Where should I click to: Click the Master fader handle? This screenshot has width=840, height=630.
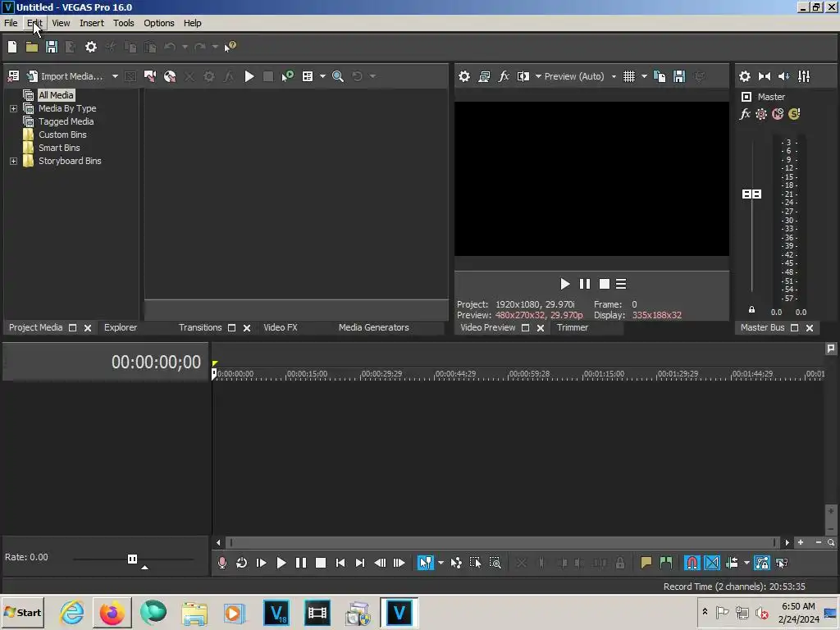pos(751,194)
